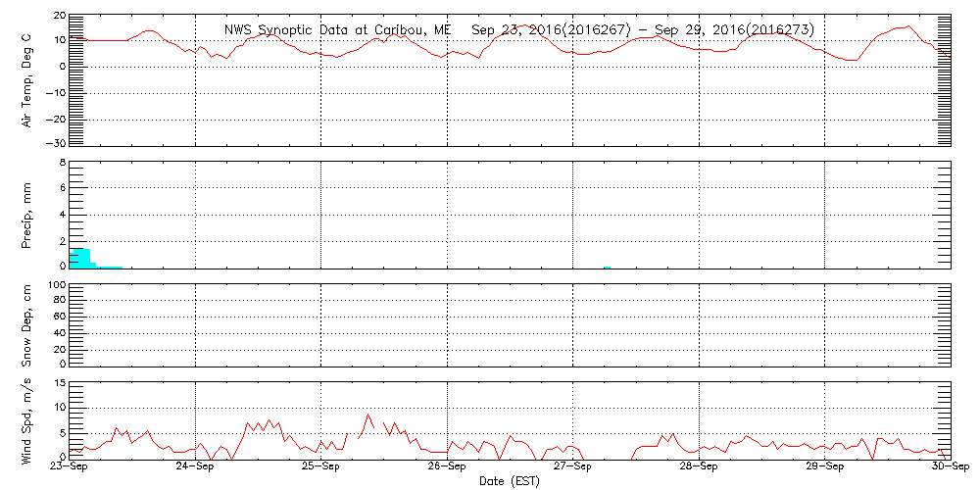Viewport: 980px width, 490px height.
Task: Select the 23-Sep date tick label
Action: coord(69,467)
